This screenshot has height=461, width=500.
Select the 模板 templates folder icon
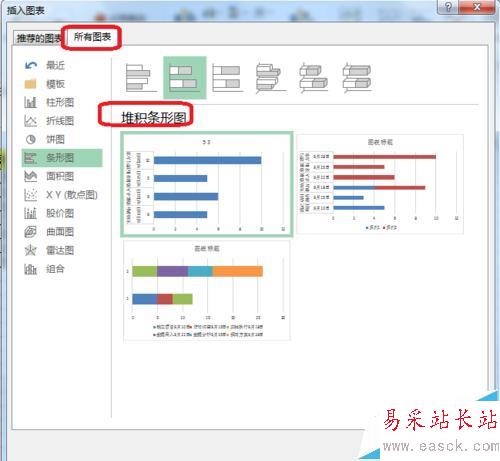31,84
